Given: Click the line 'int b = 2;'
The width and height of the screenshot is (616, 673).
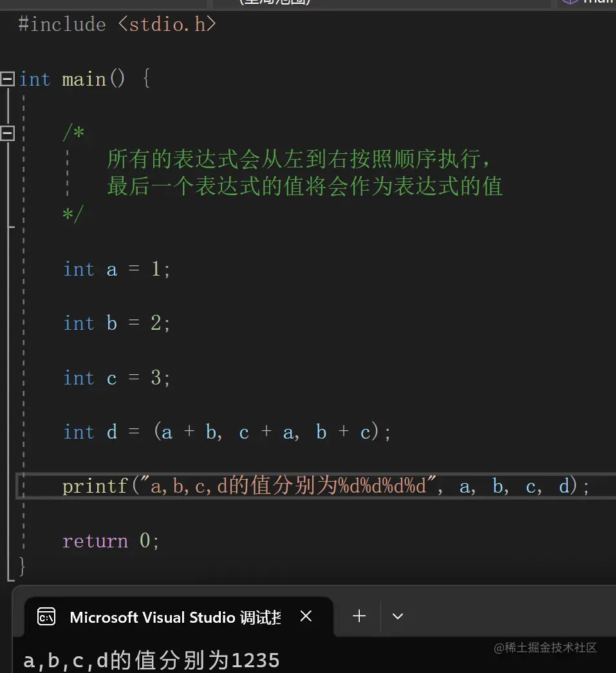Looking at the screenshot, I should click(x=117, y=323).
